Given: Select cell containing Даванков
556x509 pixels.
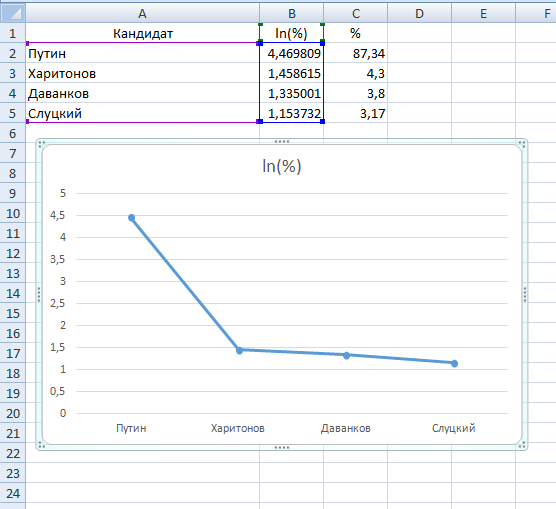Looking at the screenshot, I should 143,93.
